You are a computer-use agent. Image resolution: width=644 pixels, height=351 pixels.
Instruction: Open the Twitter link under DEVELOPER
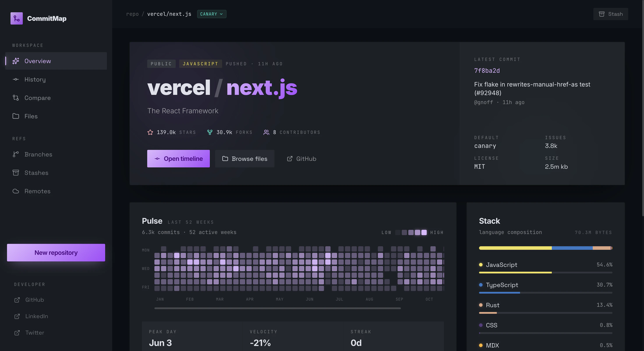(35, 333)
